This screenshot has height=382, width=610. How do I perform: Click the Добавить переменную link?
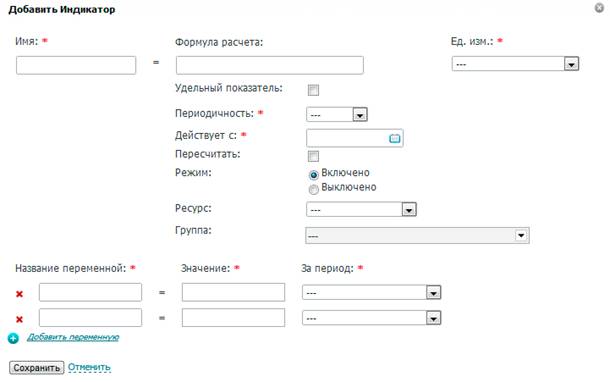[x=73, y=337]
